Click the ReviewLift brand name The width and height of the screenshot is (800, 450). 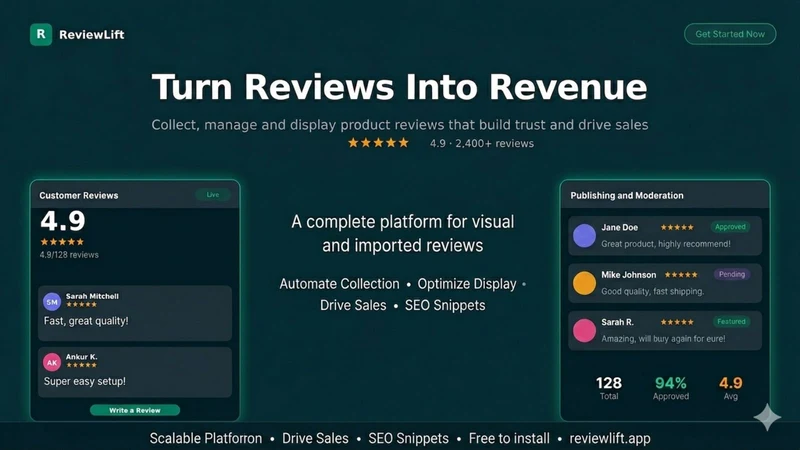[x=91, y=35]
